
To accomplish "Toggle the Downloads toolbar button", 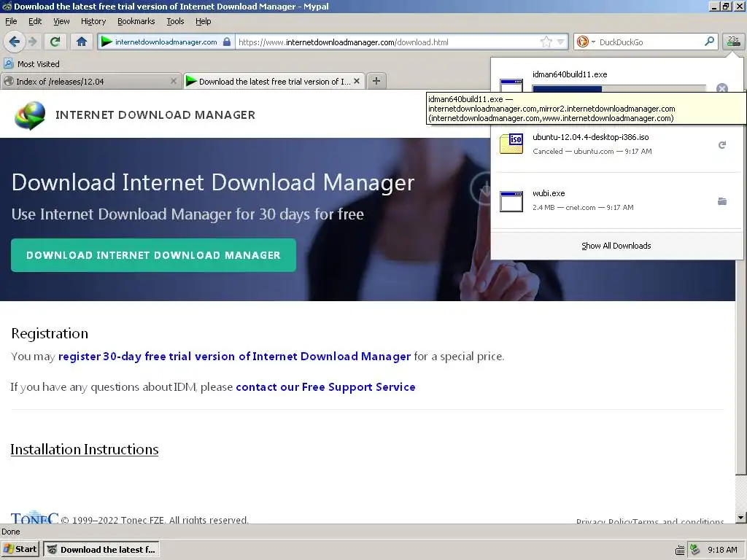I will [x=733, y=42].
